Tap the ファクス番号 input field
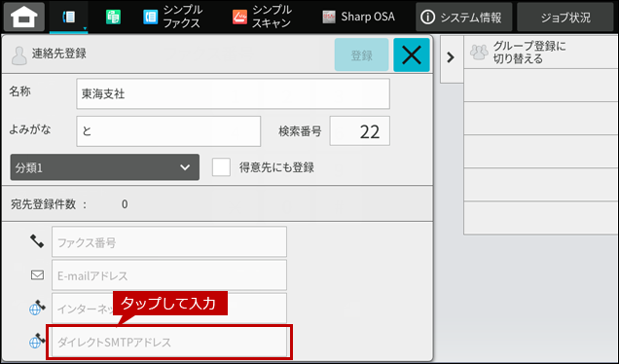 (x=169, y=242)
